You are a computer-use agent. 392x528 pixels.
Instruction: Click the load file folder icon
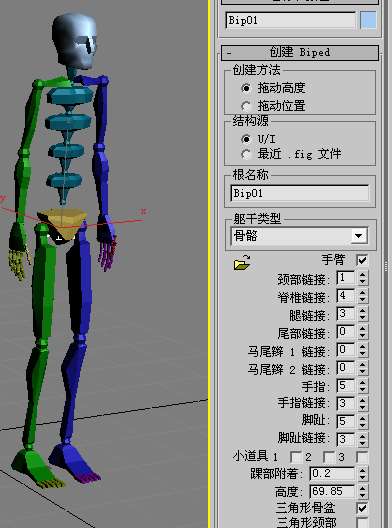tap(242, 262)
